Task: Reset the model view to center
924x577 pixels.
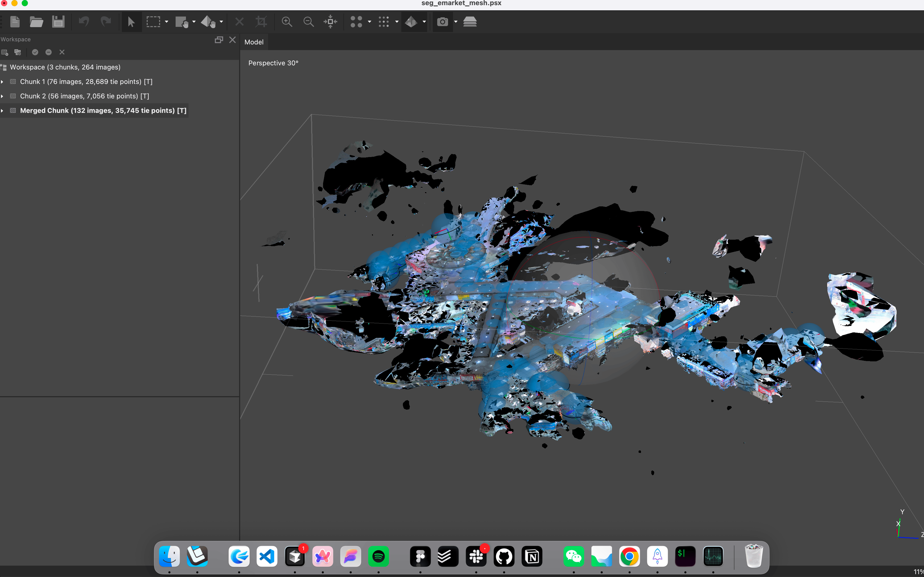Action: (330, 22)
